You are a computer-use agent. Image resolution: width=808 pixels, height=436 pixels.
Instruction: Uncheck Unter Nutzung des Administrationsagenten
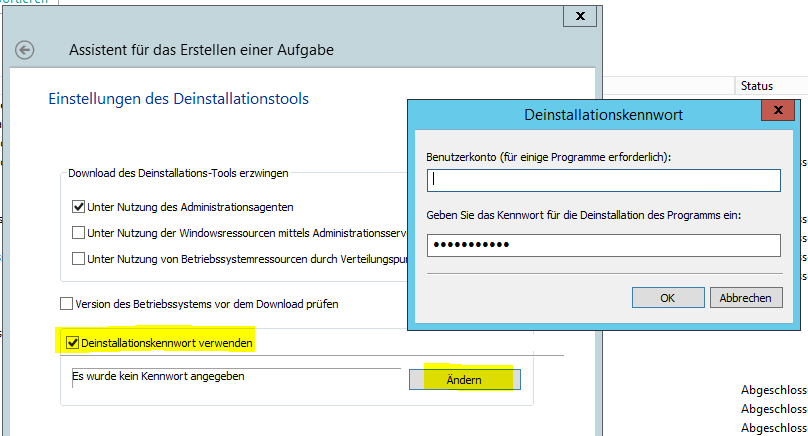coord(79,208)
